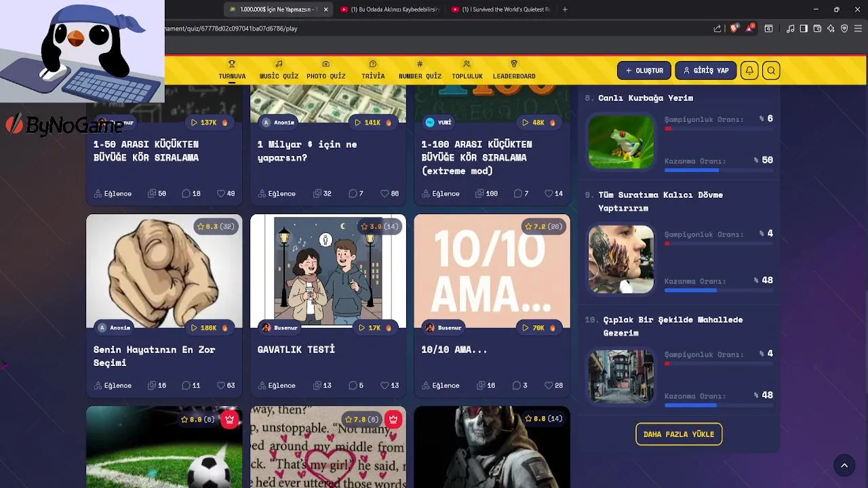Click the scroll-to-top arrow button
Image resolution: width=868 pixels, height=488 pixels.
click(x=844, y=465)
